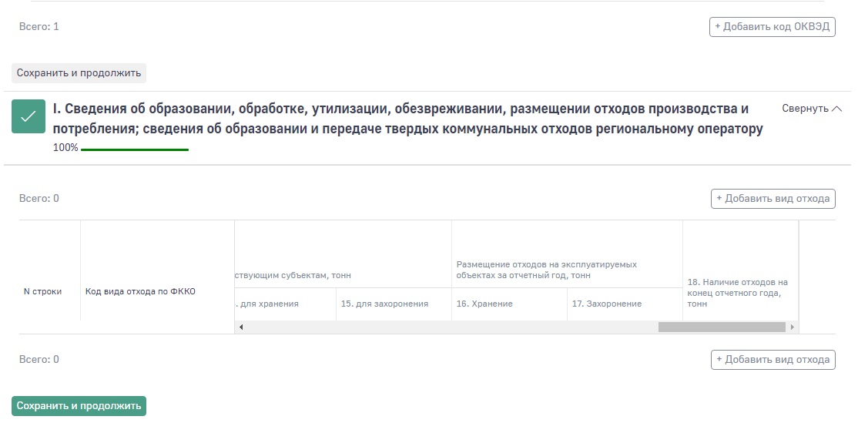The image size is (868, 423).
Task: Click the left arrow of the table scrollbar
Action: pyautogui.click(x=240, y=327)
